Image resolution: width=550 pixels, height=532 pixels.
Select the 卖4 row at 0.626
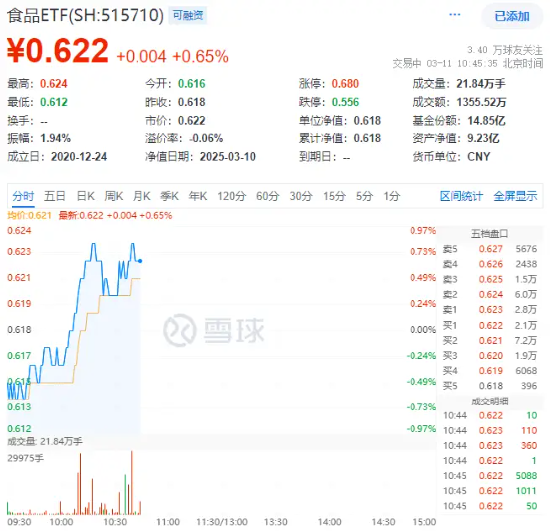(x=490, y=264)
